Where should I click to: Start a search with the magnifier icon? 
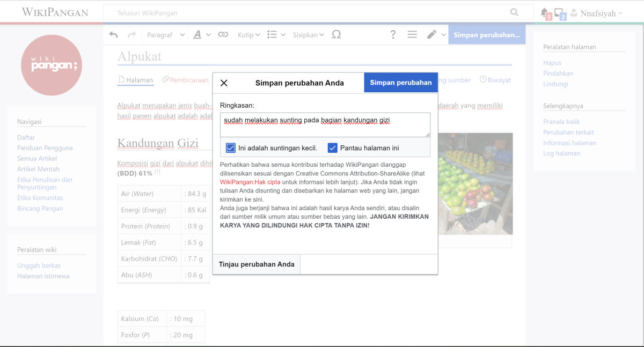click(x=514, y=12)
